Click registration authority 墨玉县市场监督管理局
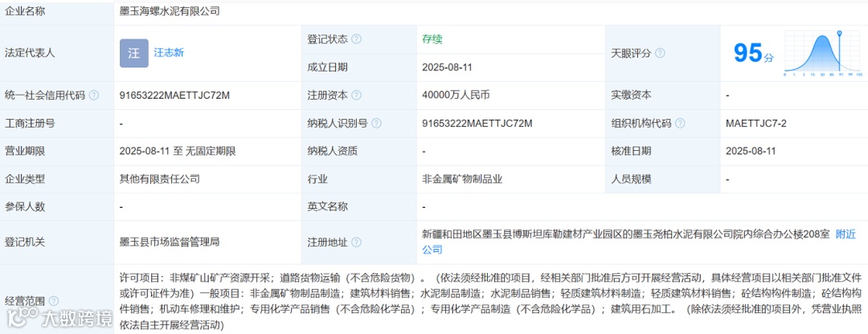Viewport: 868px width, 334px height. [x=170, y=242]
